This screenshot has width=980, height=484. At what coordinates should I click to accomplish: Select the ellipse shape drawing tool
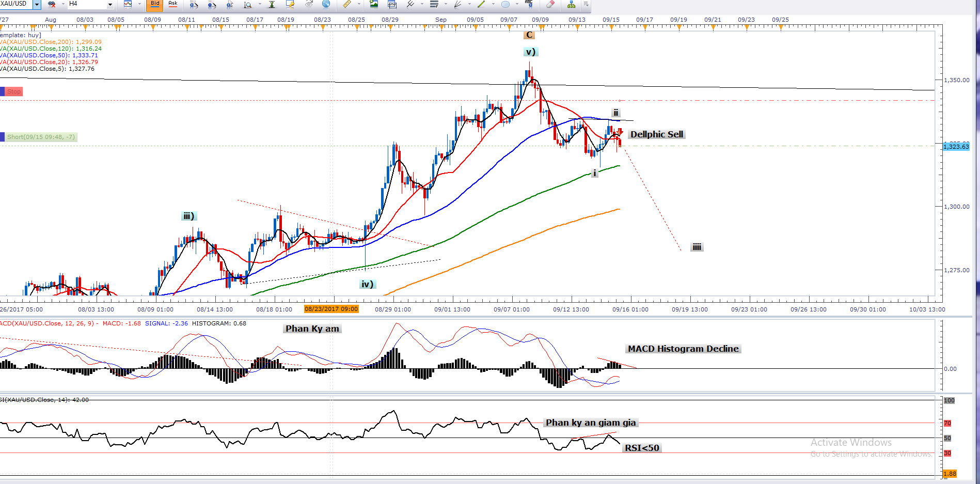coord(505,4)
